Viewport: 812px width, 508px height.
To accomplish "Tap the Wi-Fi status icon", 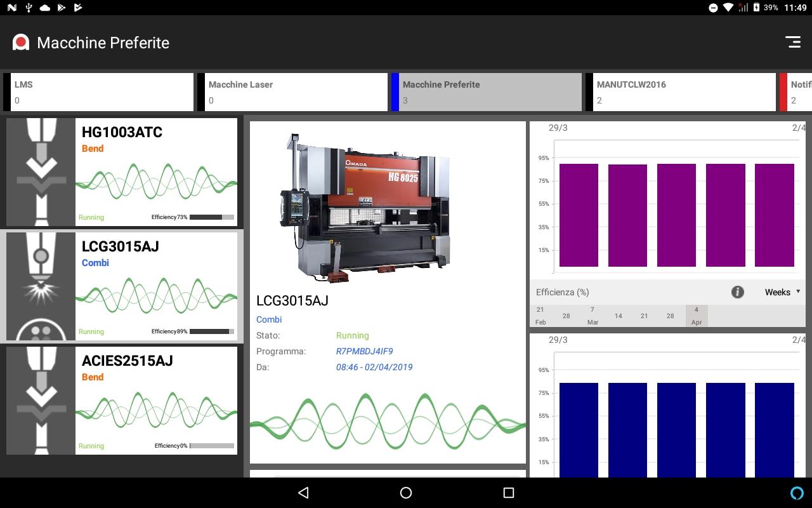I will 728,8.
